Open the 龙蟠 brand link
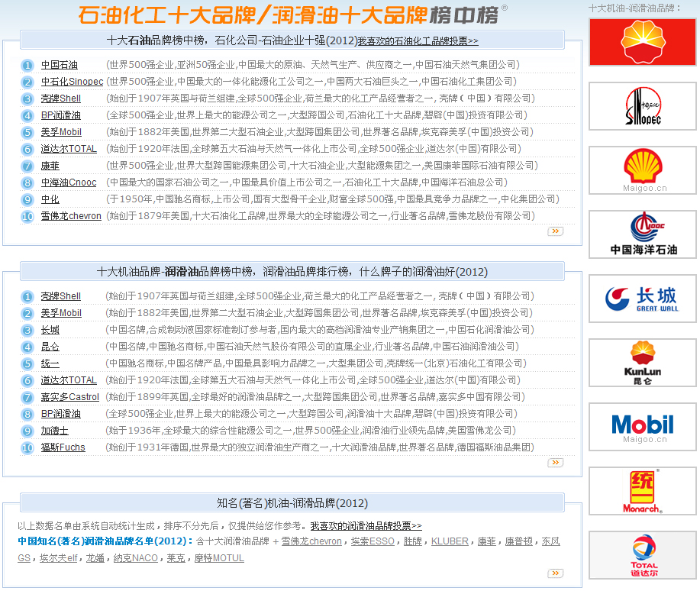The width and height of the screenshot is (700, 591). point(95,558)
